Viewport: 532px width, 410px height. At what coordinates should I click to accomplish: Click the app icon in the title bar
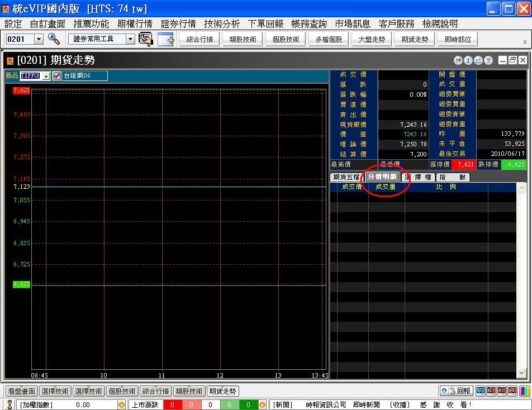click(6, 8)
